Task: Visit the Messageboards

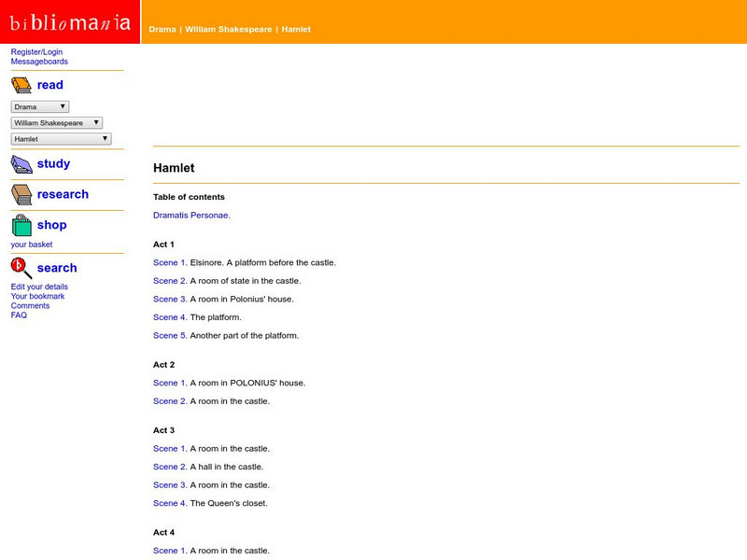Action: point(38,61)
